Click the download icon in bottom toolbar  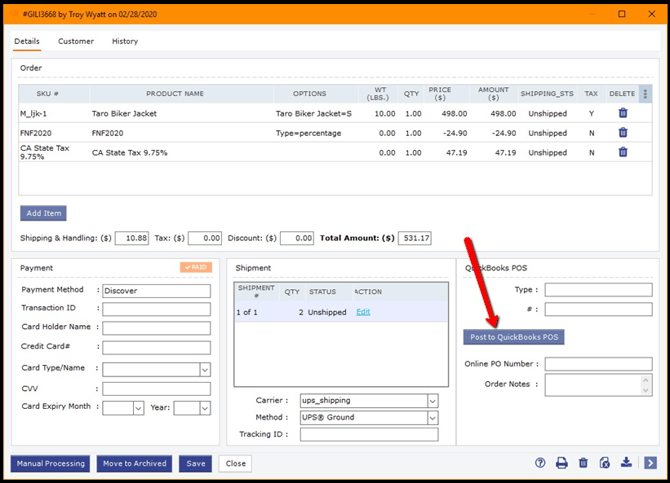[x=626, y=463]
